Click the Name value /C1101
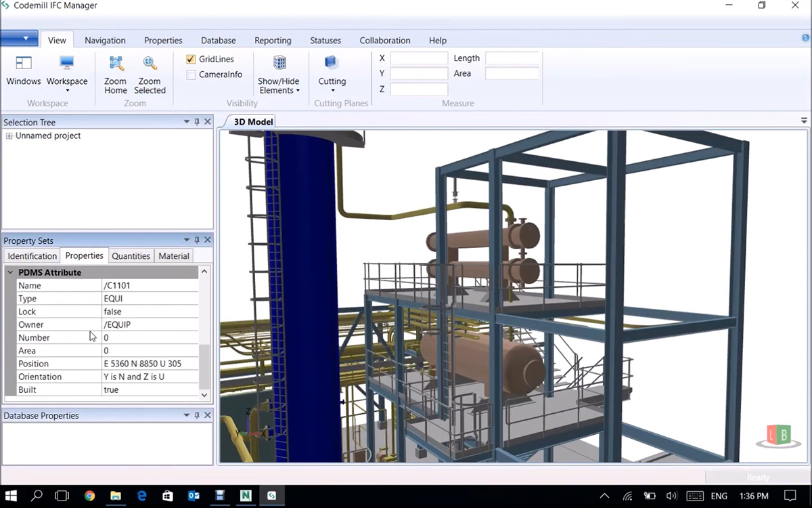The width and height of the screenshot is (812, 508). click(150, 286)
